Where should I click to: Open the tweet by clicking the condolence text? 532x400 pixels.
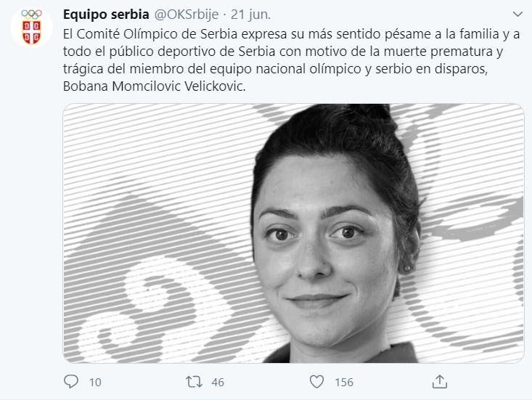click(x=291, y=60)
